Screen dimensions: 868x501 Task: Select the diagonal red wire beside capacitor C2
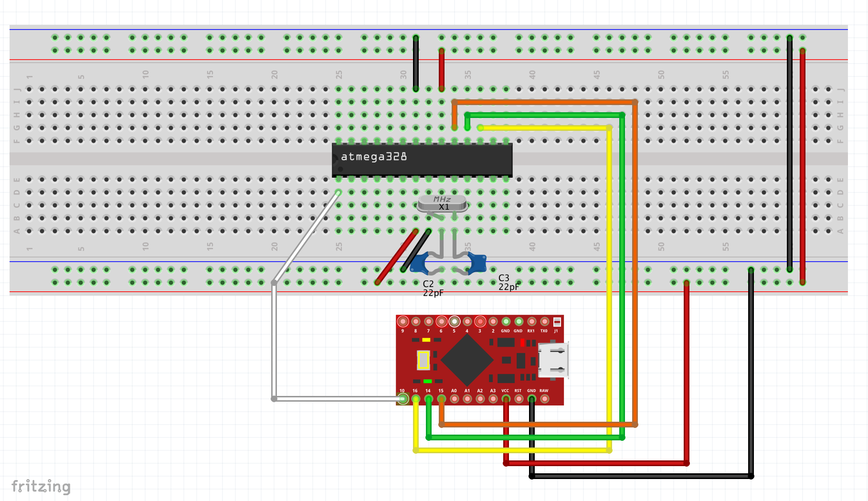[396, 256]
